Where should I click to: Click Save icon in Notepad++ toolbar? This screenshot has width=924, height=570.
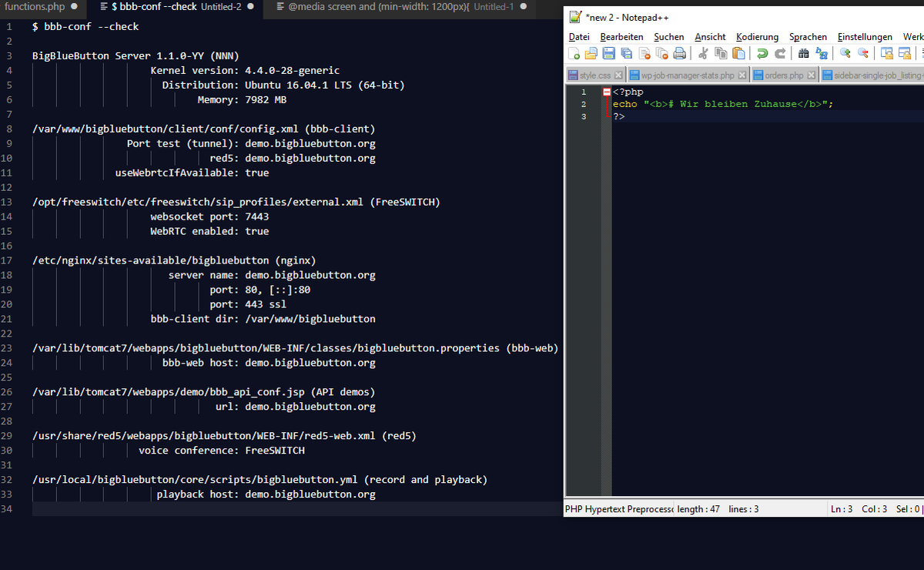(609, 53)
